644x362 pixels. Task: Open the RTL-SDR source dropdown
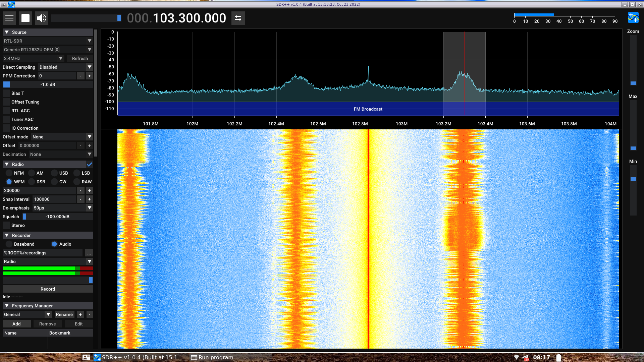[48, 41]
